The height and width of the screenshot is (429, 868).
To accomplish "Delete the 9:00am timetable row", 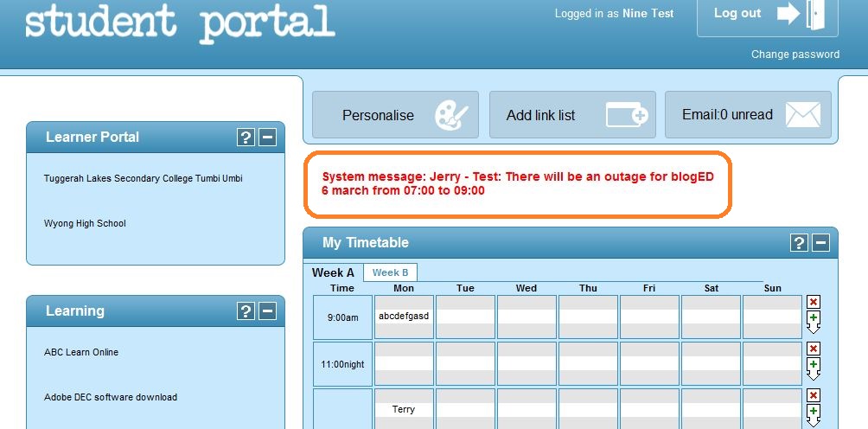I will (814, 302).
